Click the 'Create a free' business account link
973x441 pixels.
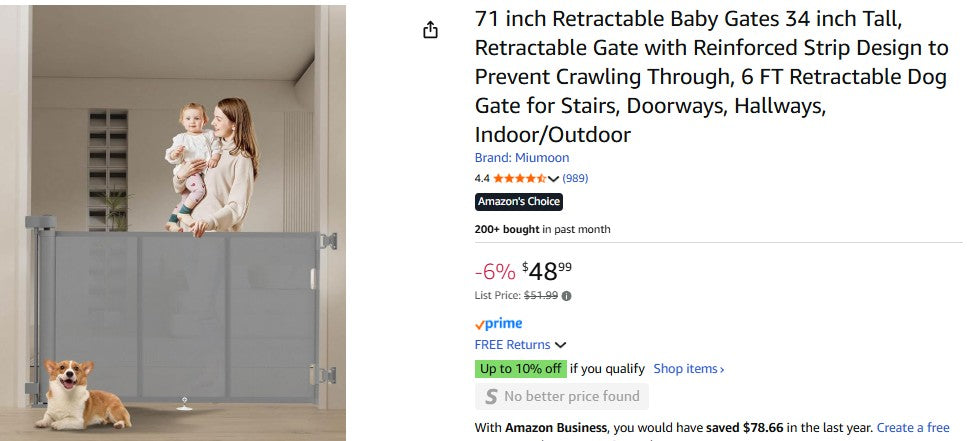pyautogui.click(x=913, y=428)
